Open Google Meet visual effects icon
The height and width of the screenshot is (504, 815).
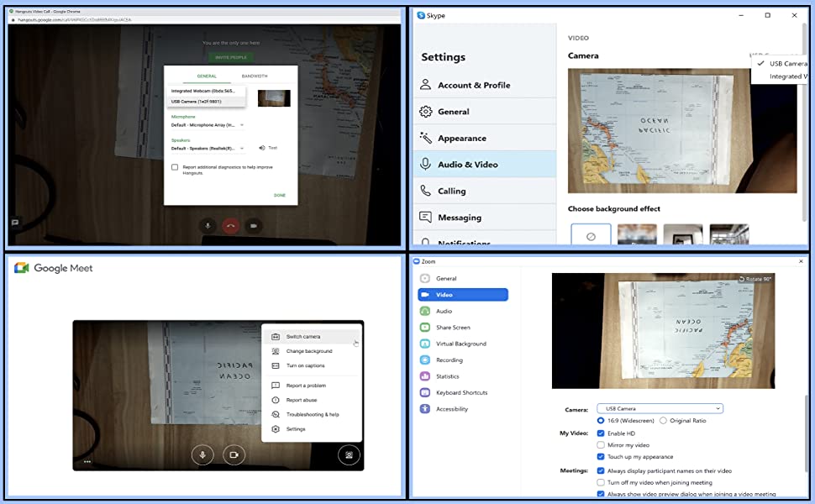click(x=349, y=454)
